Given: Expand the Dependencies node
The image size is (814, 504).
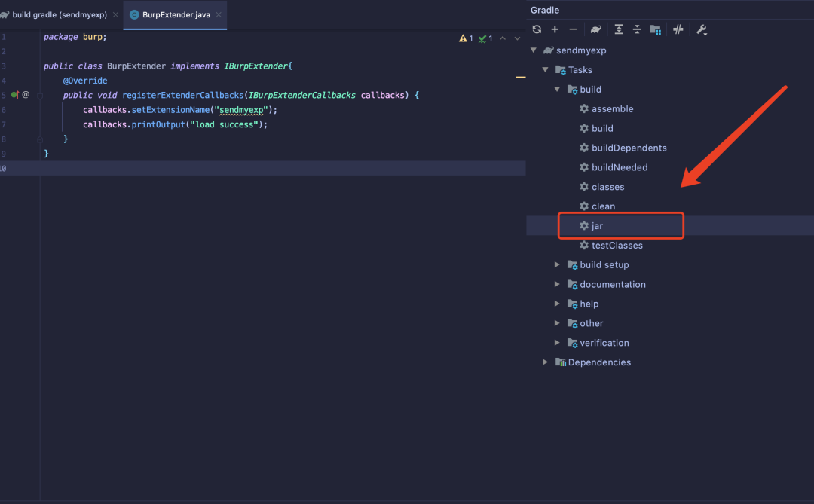Looking at the screenshot, I should pos(546,362).
